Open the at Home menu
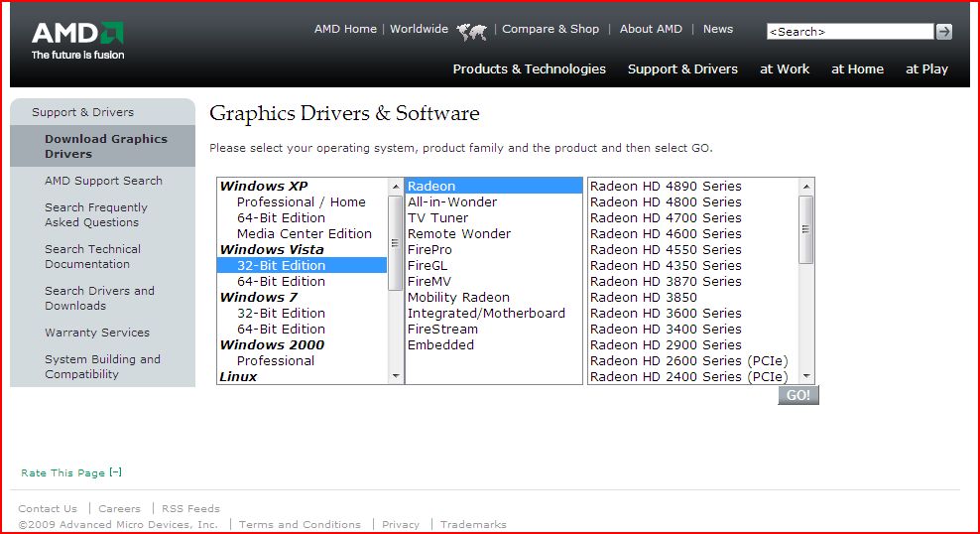The image size is (980, 534). 857,68
